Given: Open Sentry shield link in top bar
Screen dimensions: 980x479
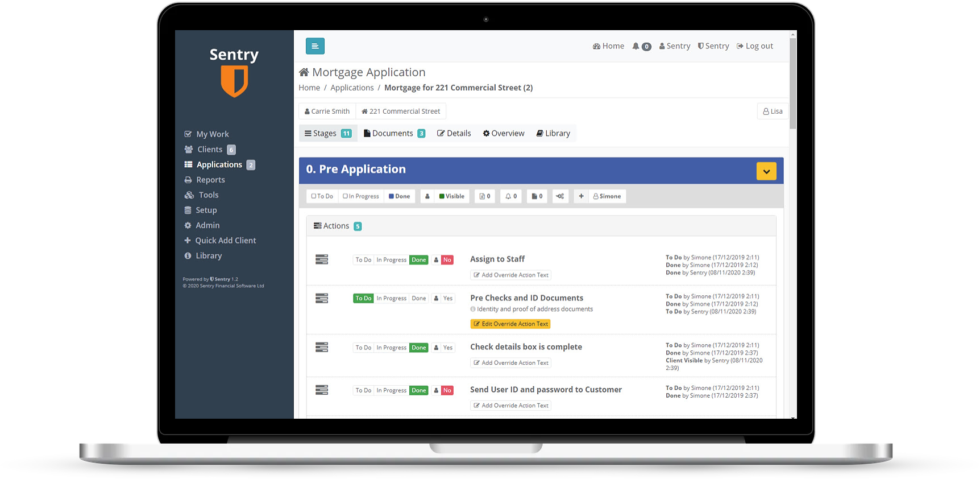Looking at the screenshot, I should (713, 46).
